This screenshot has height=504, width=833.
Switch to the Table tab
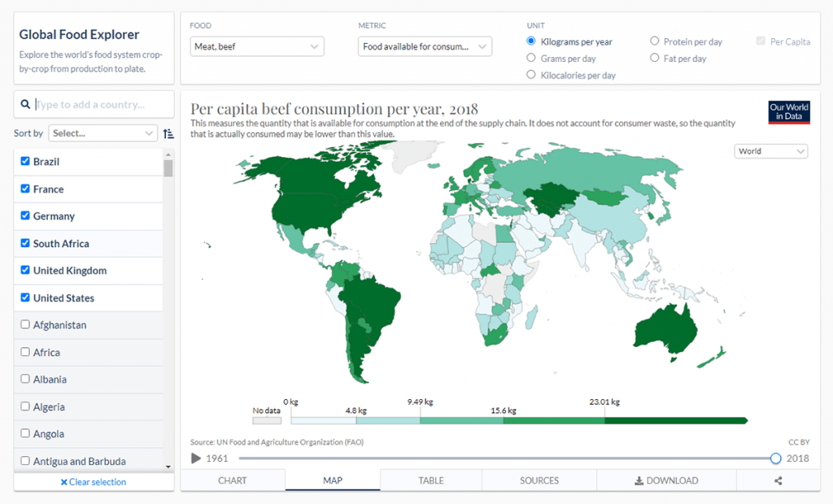430,480
